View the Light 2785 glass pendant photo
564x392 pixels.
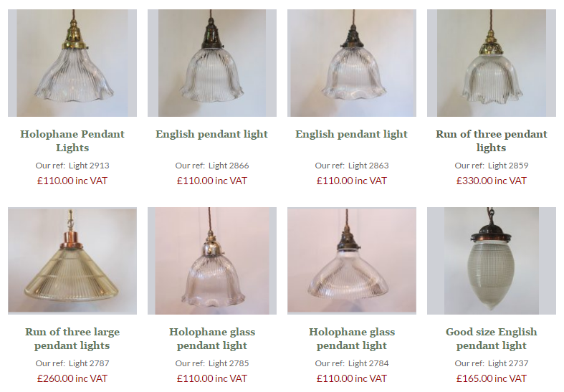click(212, 261)
